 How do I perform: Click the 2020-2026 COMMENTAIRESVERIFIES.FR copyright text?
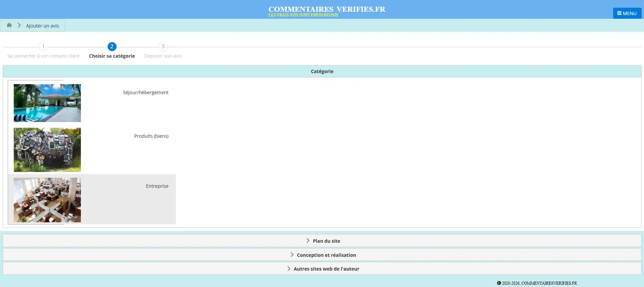pyautogui.click(x=537, y=283)
